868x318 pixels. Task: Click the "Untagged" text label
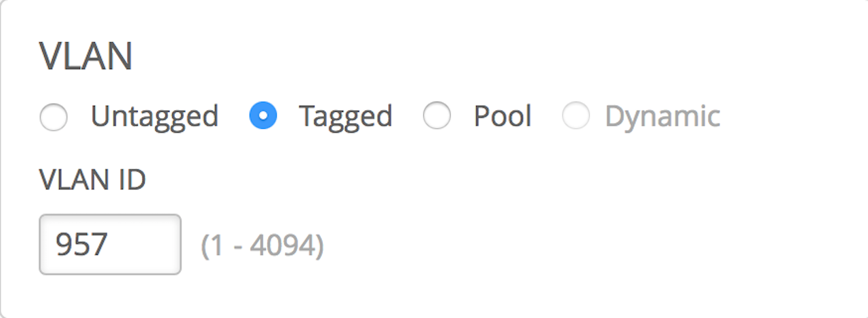[x=155, y=117]
